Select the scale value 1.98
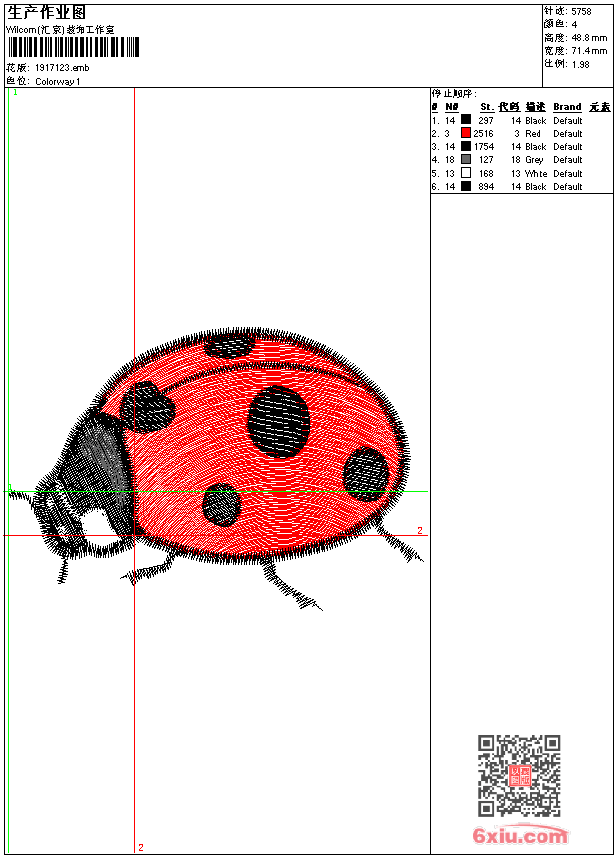The height and width of the screenshot is (855, 616). pos(580,64)
